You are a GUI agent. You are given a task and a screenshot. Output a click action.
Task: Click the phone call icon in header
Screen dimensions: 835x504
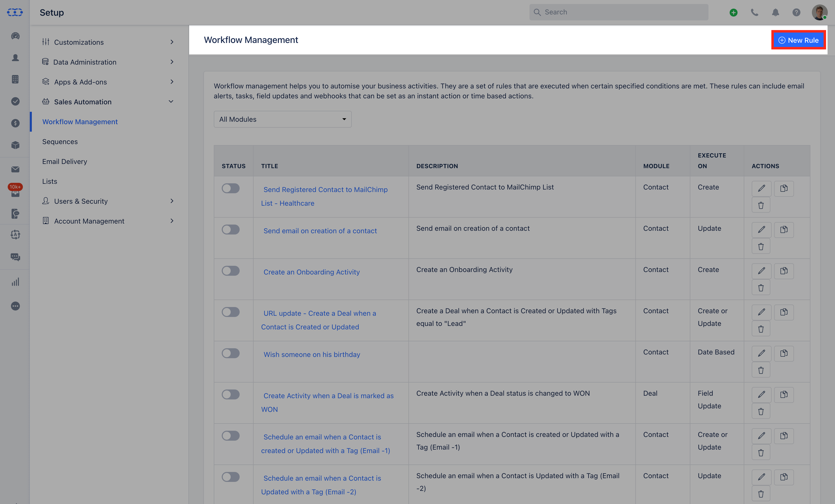pyautogui.click(x=754, y=12)
